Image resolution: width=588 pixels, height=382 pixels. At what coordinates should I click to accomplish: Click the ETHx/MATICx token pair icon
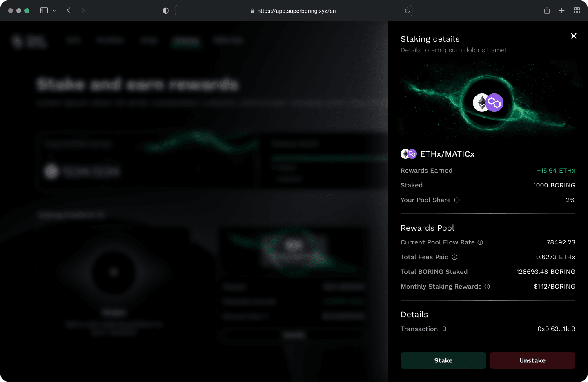pyautogui.click(x=409, y=154)
